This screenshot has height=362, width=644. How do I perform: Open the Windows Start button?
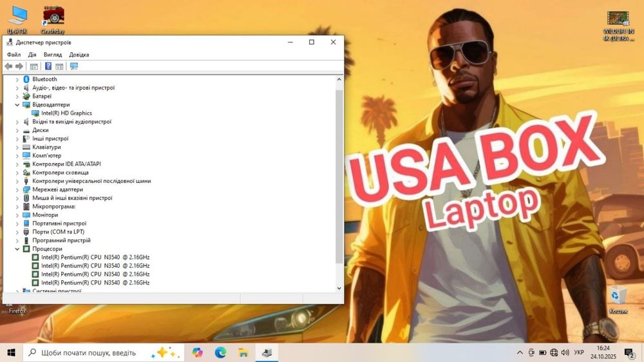pyautogui.click(x=11, y=352)
